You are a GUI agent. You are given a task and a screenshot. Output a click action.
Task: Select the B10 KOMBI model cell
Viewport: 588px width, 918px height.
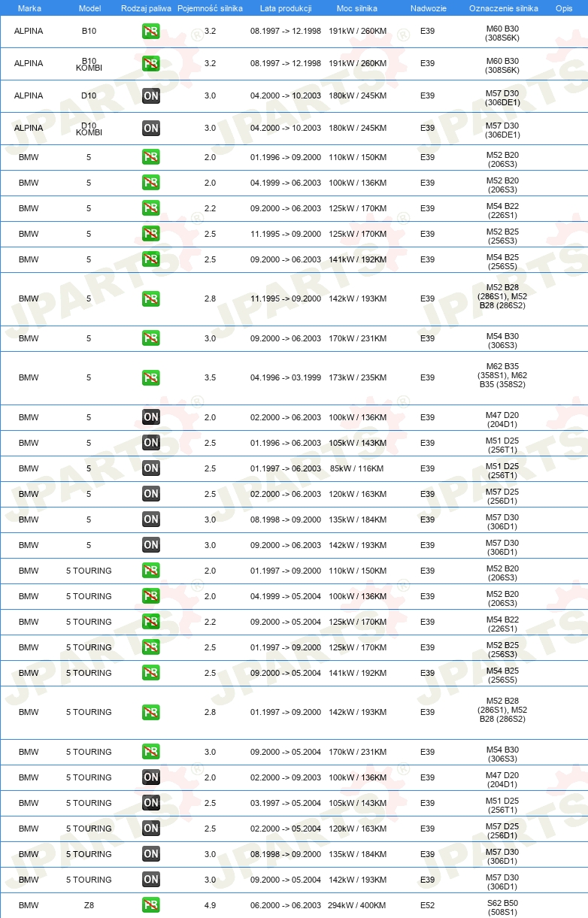[89, 64]
